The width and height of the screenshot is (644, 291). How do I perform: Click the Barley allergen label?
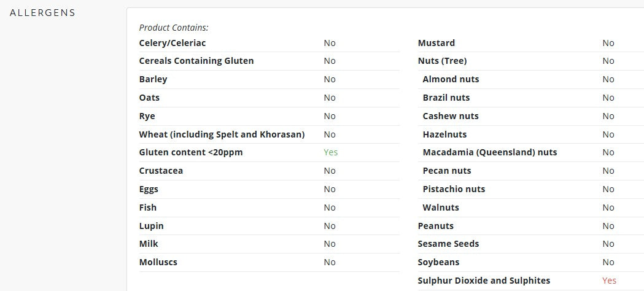[x=153, y=79]
